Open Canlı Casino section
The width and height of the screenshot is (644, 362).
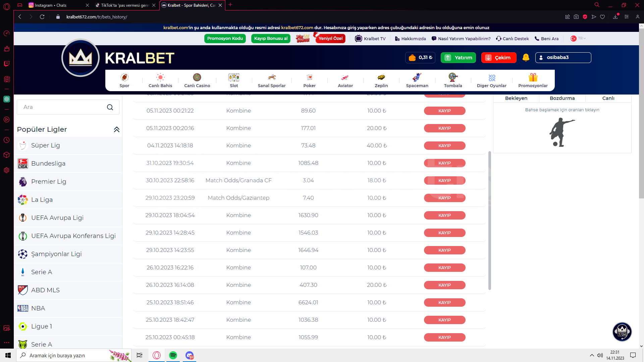tap(197, 80)
